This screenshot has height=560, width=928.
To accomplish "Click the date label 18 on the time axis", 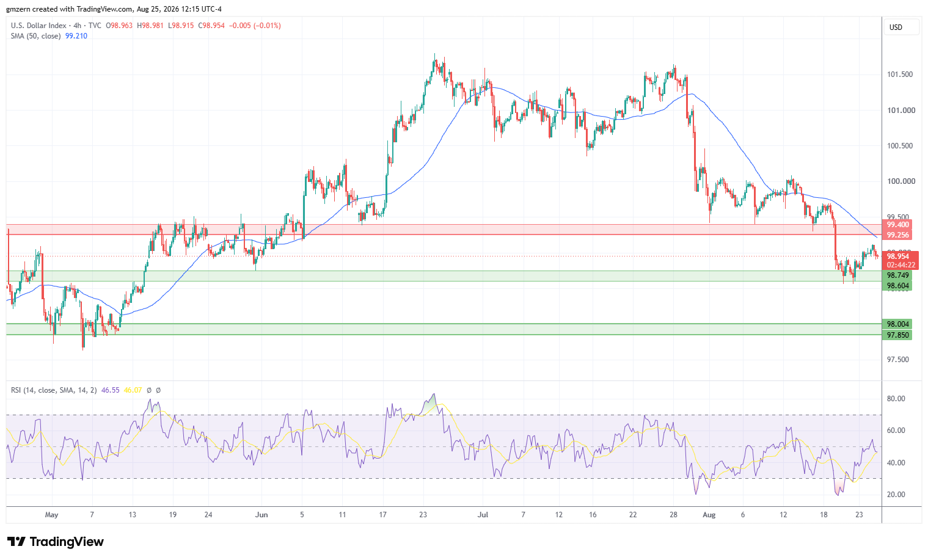I will [824, 515].
